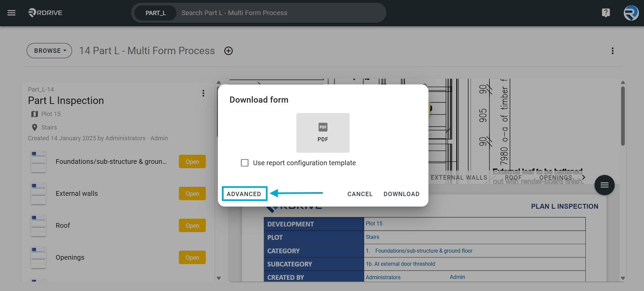Click the PART_L search scope chip

(155, 13)
